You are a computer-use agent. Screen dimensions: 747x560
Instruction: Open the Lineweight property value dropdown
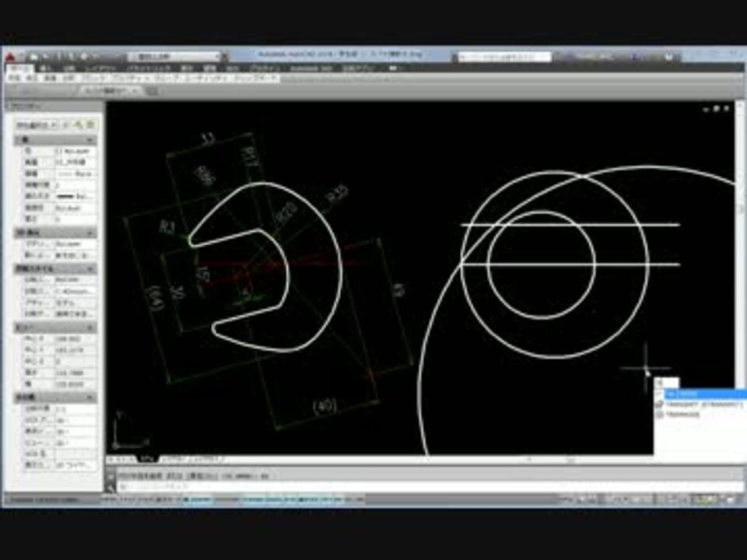[x=75, y=196]
